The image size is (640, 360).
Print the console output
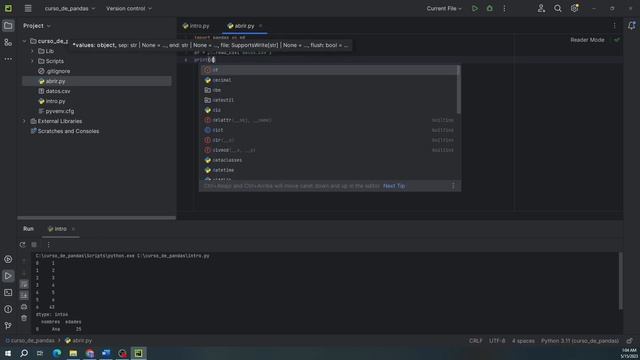[24, 306]
